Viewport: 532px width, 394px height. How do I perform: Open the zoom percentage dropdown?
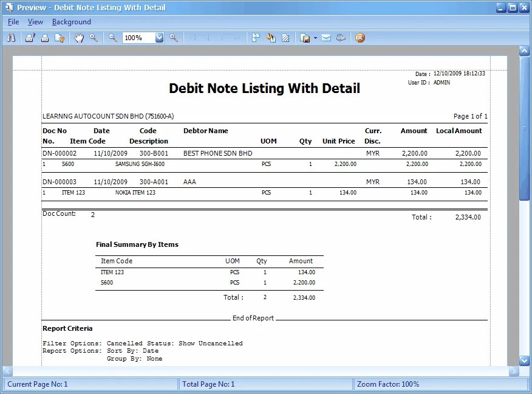tap(159, 38)
